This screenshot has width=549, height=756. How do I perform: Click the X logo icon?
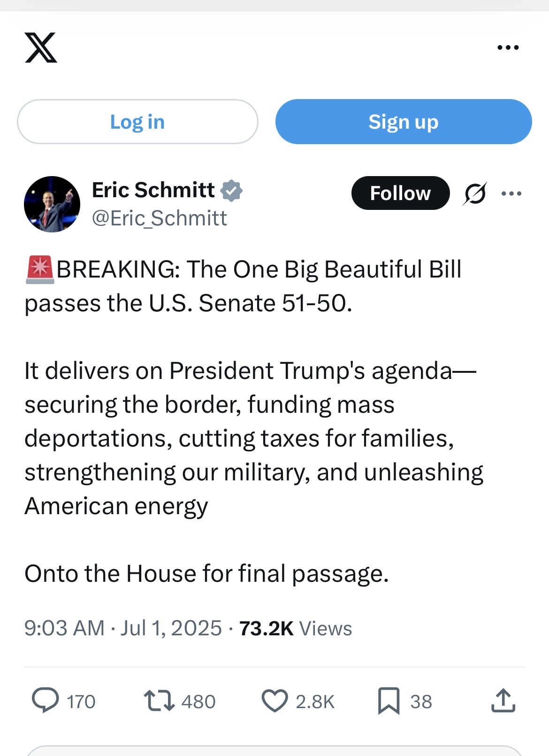pyautogui.click(x=41, y=47)
